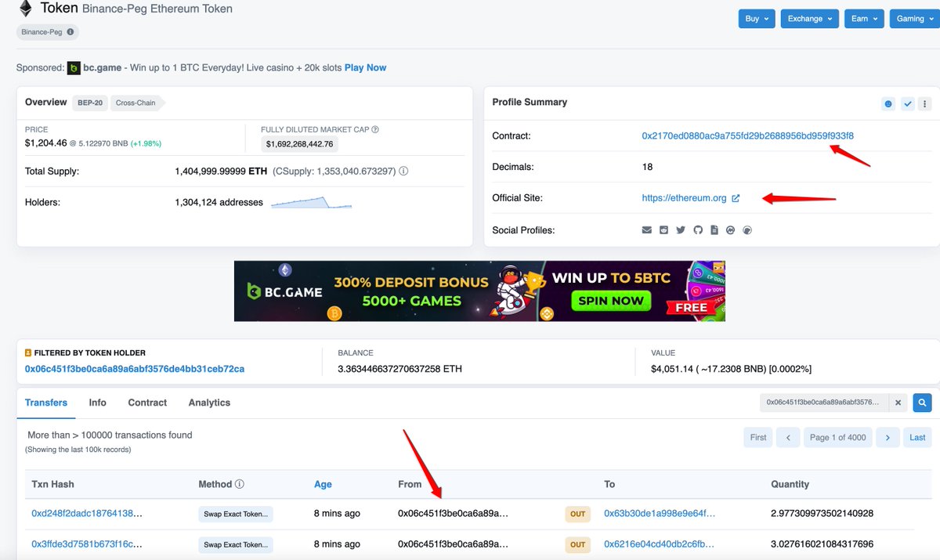Open the https://ethereum.org official site link
The image size is (940, 560).
[684, 198]
